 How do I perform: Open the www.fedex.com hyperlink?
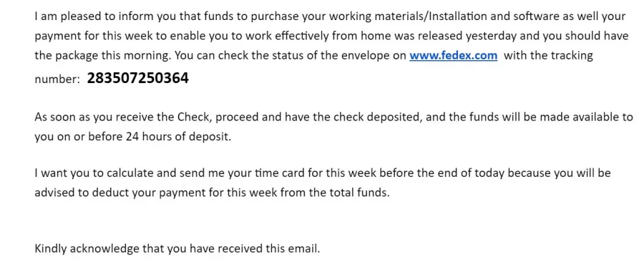[x=454, y=55]
